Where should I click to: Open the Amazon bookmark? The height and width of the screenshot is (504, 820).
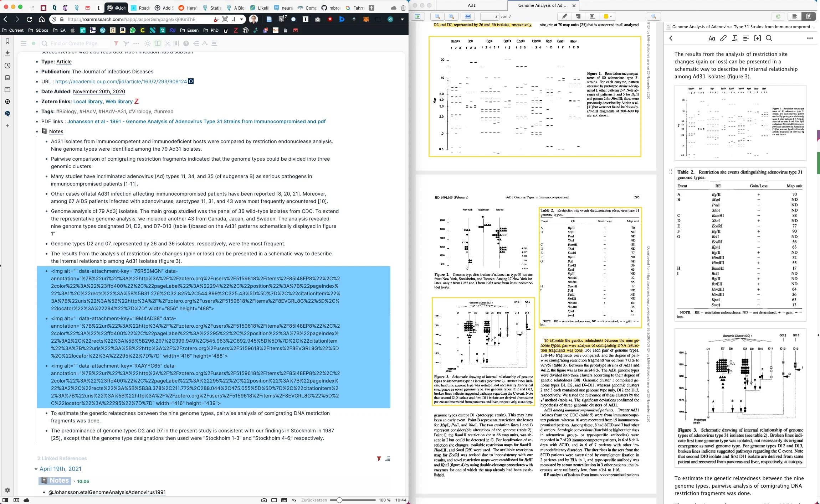pyautogui.click(x=123, y=30)
